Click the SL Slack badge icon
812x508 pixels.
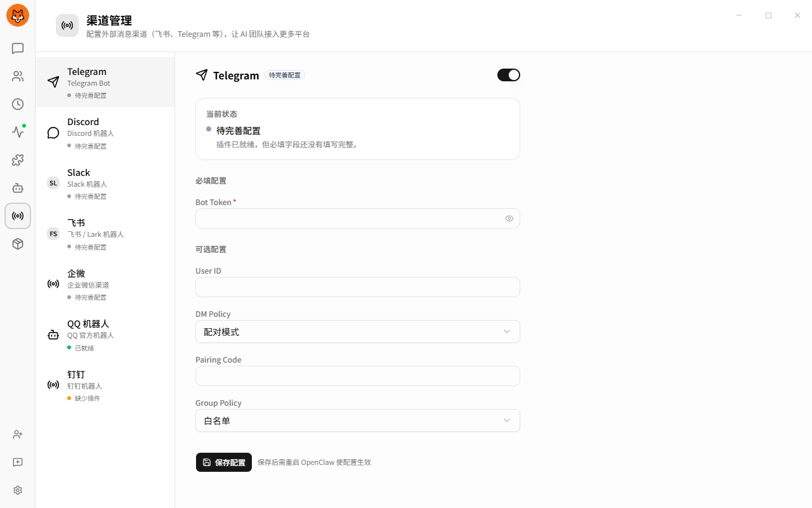click(53, 183)
